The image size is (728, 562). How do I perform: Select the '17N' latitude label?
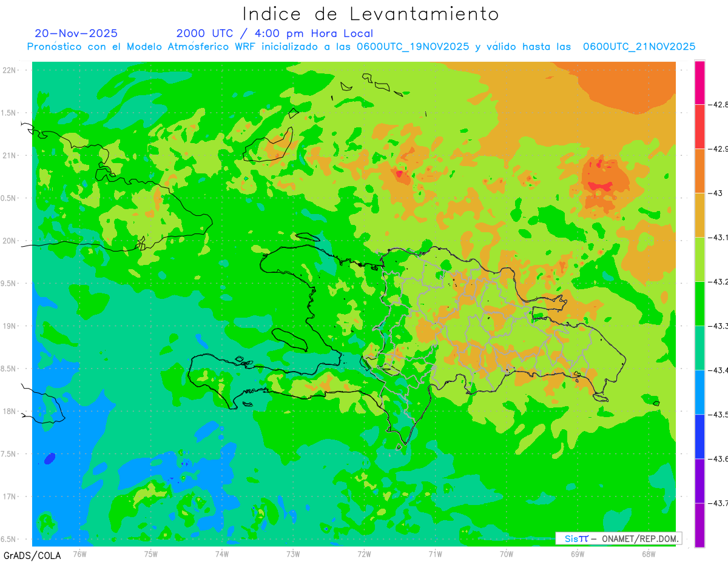[x=9, y=497]
